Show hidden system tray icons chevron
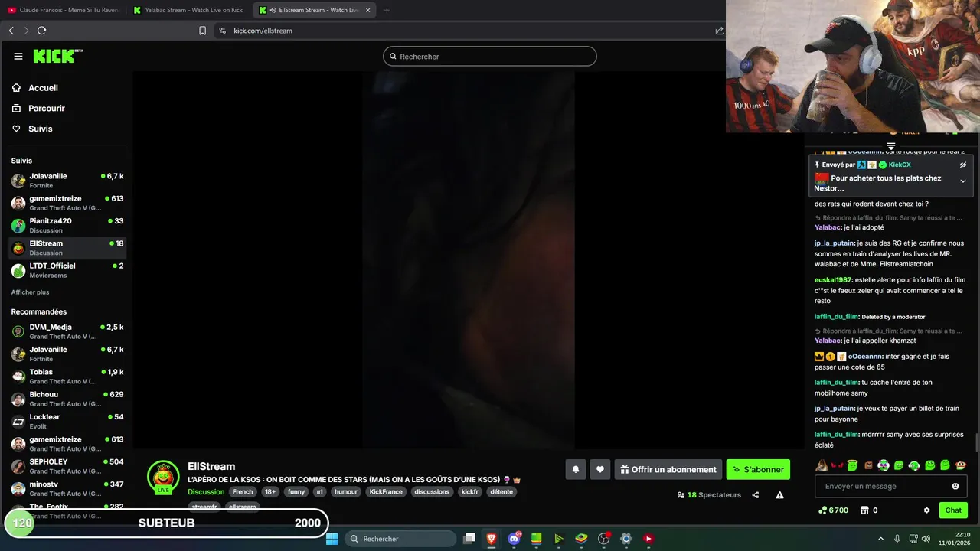 [x=880, y=539]
